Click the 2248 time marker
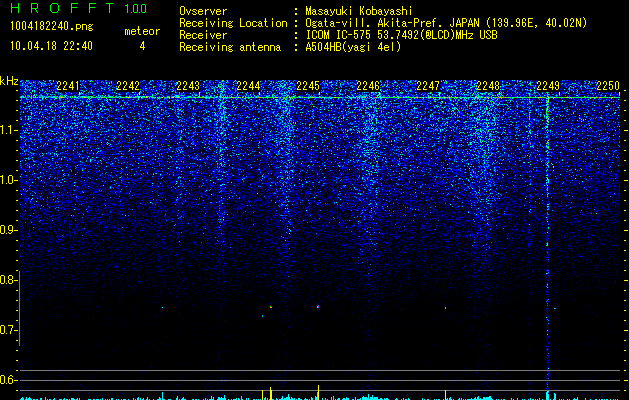 coord(488,85)
